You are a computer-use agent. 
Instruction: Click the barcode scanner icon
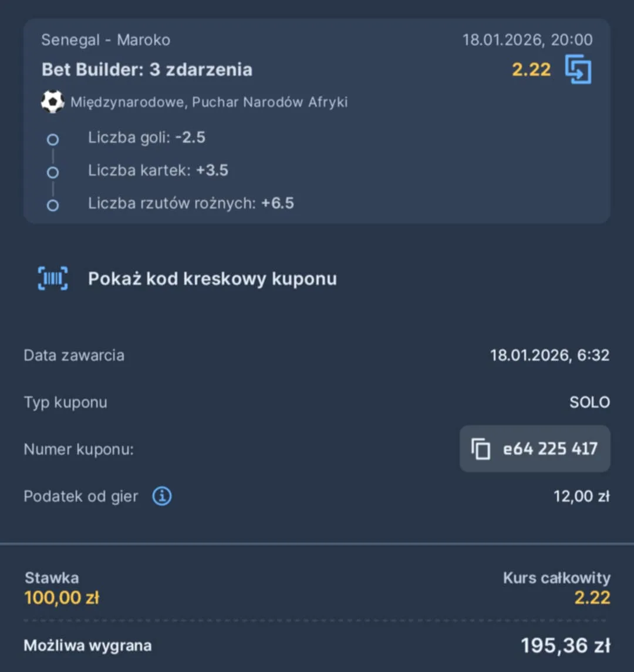[x=53, y=278]
